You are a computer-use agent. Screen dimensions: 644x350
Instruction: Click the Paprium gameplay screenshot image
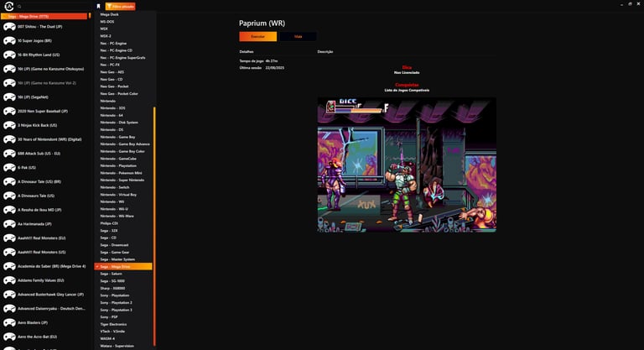pos(407,165)
